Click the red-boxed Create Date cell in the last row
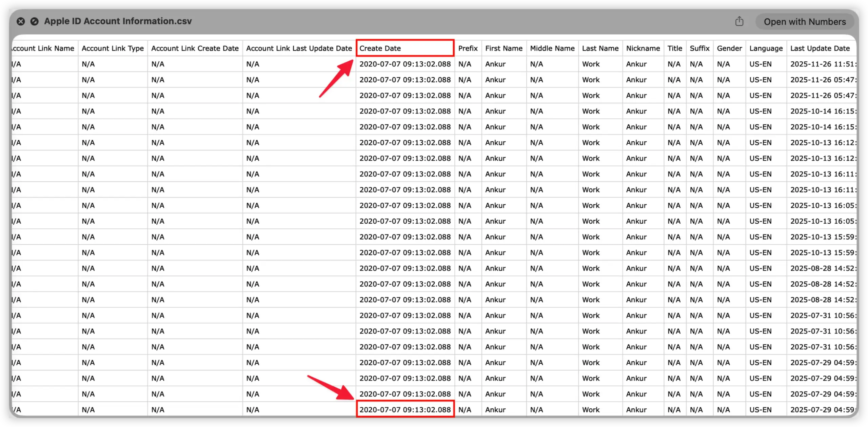Image resolution: width=868 pixels, height=427 pixels. point(406,409)
